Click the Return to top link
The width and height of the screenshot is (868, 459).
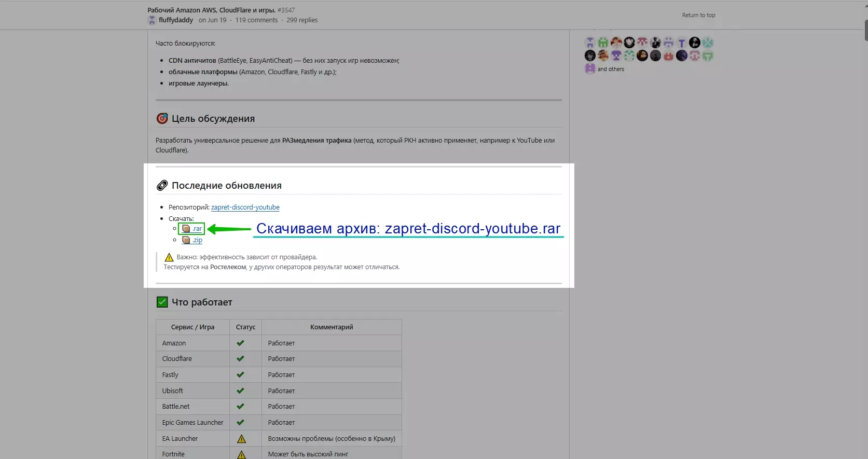pyautogui.click(x=698, y=15)
